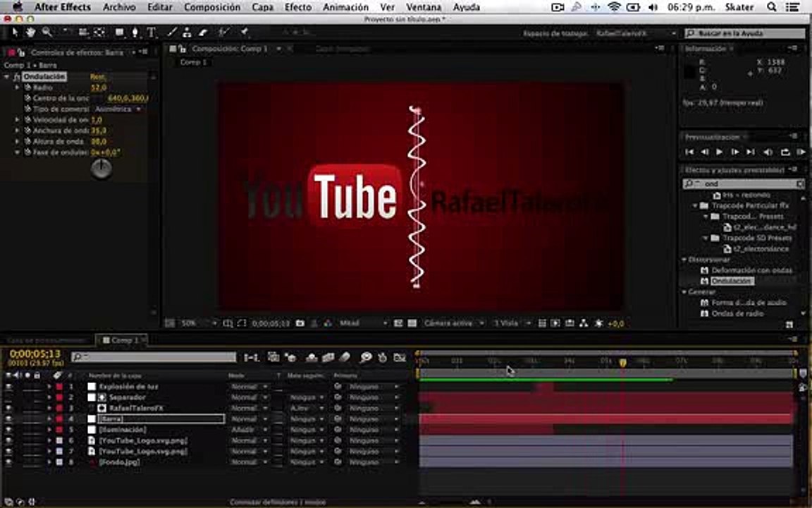Open the Capa menu
The image size is (812, 508).
[262, 7]
